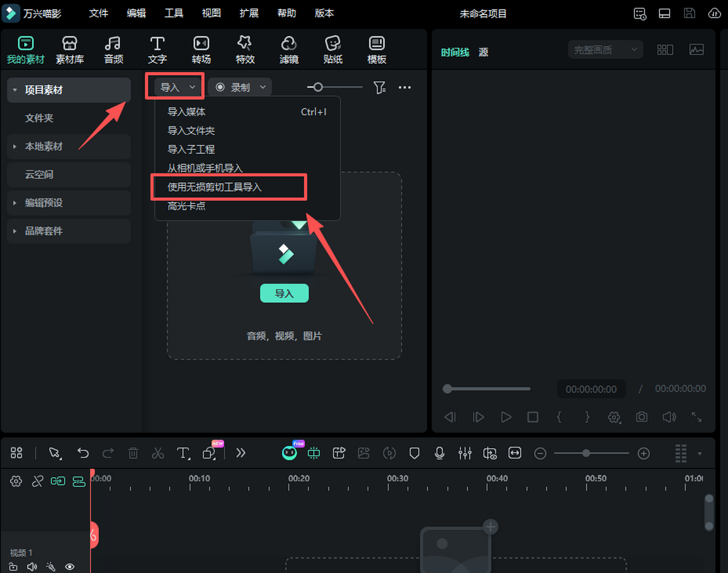728x573 pixels.
Task: Take a snapshot with the camera icon
Action: coord(641,417)
